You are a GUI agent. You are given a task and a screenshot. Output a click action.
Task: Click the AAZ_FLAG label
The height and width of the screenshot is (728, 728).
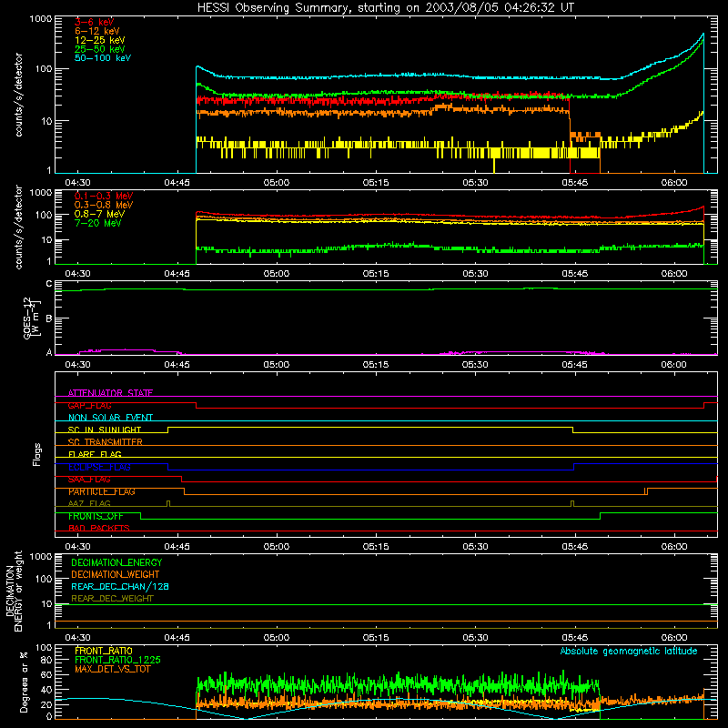tap(89, 503)
